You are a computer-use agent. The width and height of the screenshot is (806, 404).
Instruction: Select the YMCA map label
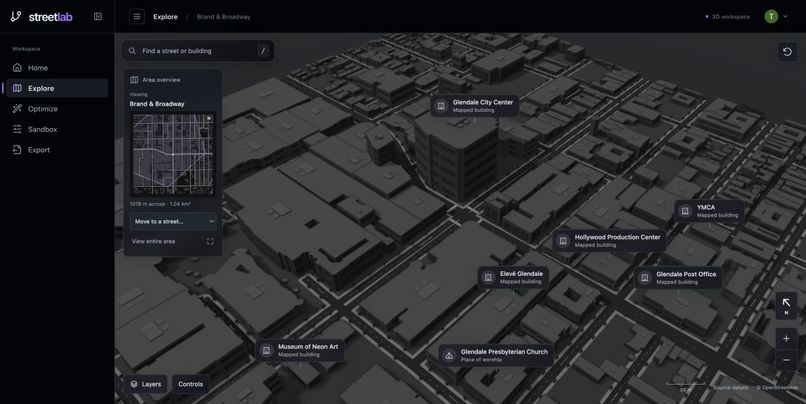[x=709, y=211]
